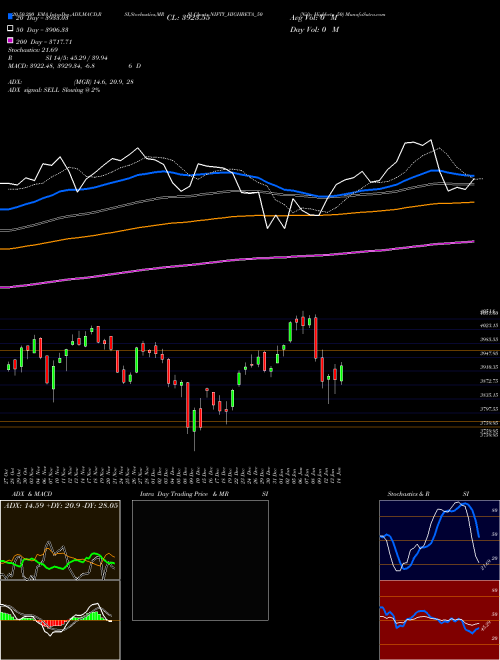Click the 'ADX signal: SELL' text

click(54, 90)
